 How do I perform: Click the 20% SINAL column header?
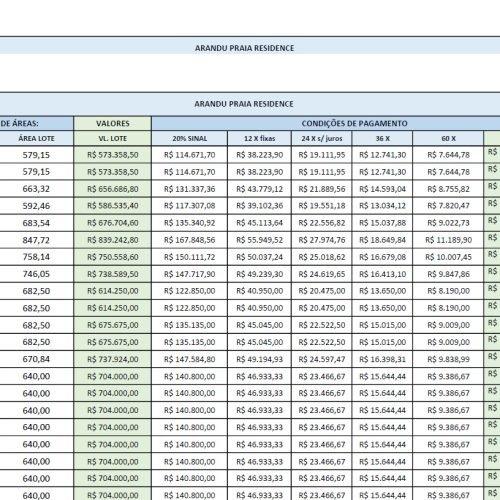190,138
